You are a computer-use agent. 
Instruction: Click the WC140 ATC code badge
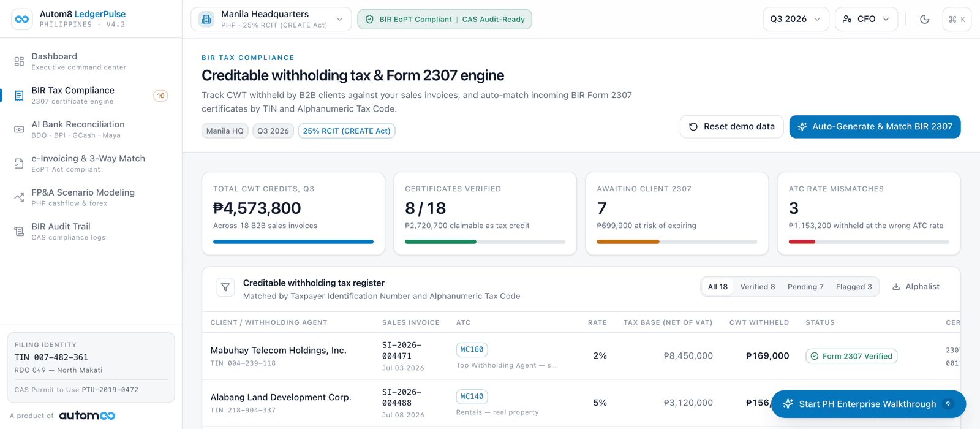pyautogui.click(x=472, y=397)
